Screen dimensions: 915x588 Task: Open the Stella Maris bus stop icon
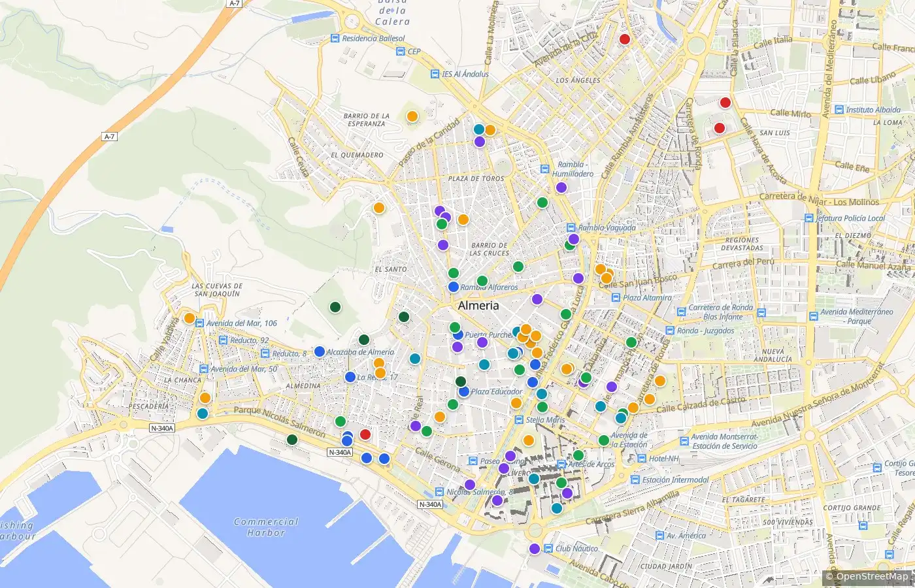pyautogui.click(x=519, y=420)
